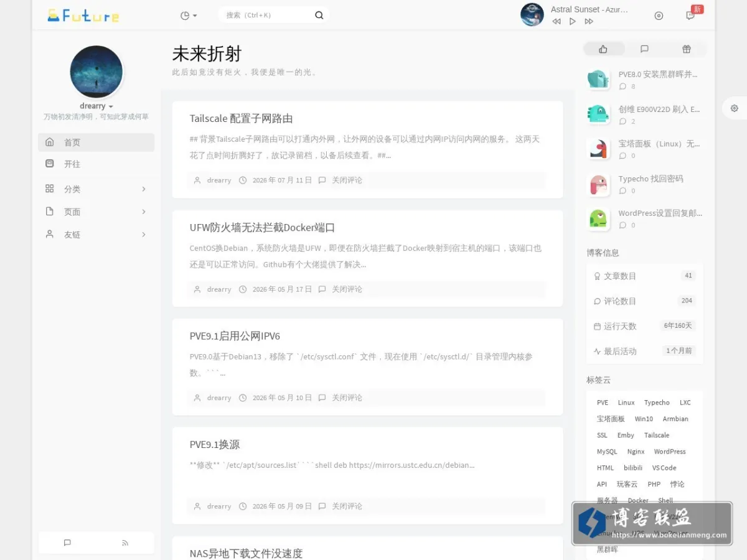Open post NAS异地下载文件没速度
The width and height of the screenshot is (747, 560).
click(246, 553)
